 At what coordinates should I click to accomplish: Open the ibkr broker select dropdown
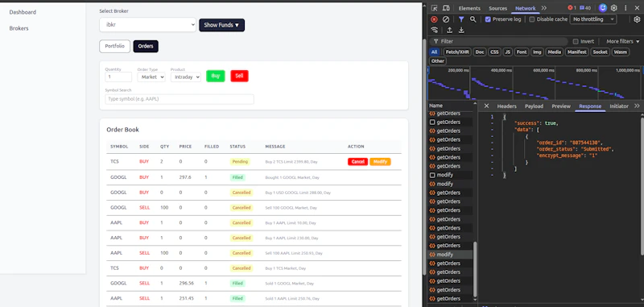tap(147, 25)
